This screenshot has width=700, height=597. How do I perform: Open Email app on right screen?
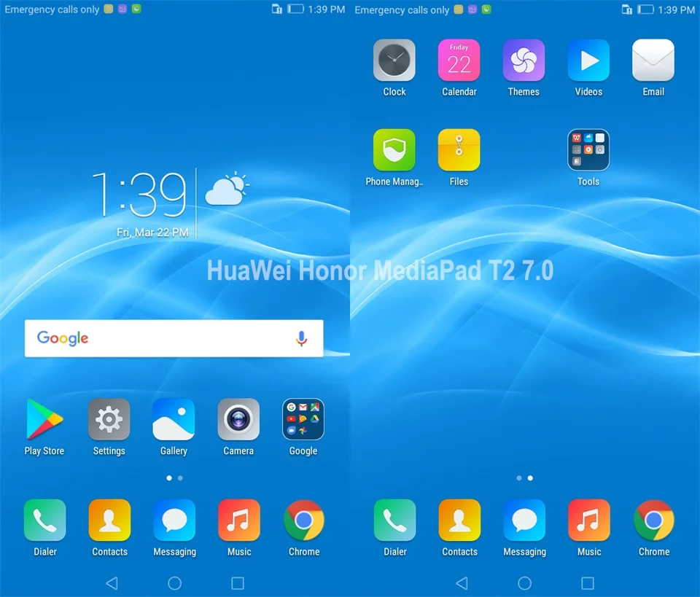653,61
